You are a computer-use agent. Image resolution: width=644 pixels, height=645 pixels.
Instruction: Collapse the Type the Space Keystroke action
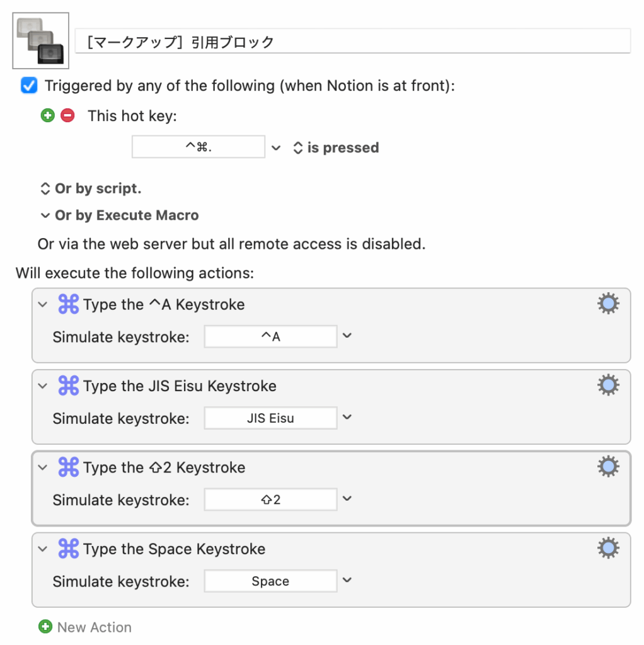[43, 549]
